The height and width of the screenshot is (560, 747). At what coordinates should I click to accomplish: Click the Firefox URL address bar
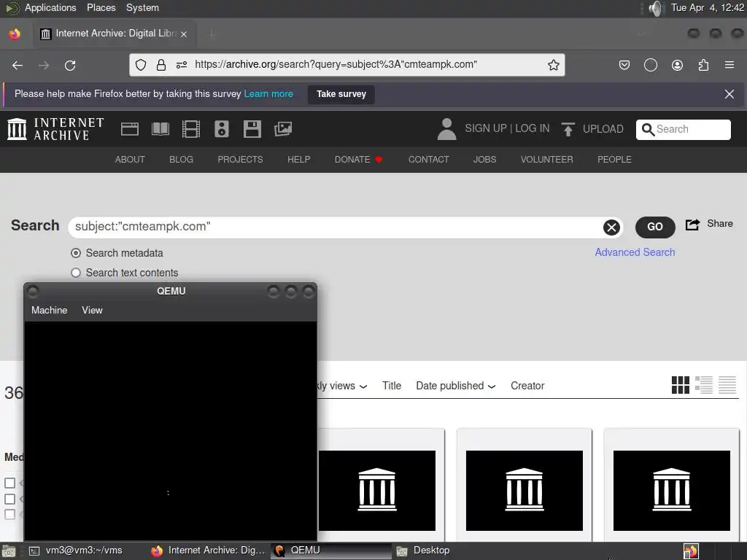pyautogui.click(x=347, y=65)
